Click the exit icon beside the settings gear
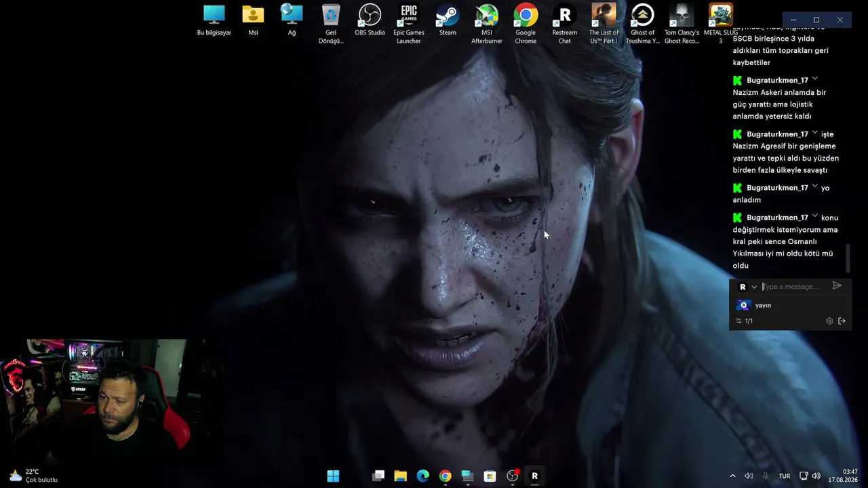This screenshot has height=488, width=868. pos(842,321)
